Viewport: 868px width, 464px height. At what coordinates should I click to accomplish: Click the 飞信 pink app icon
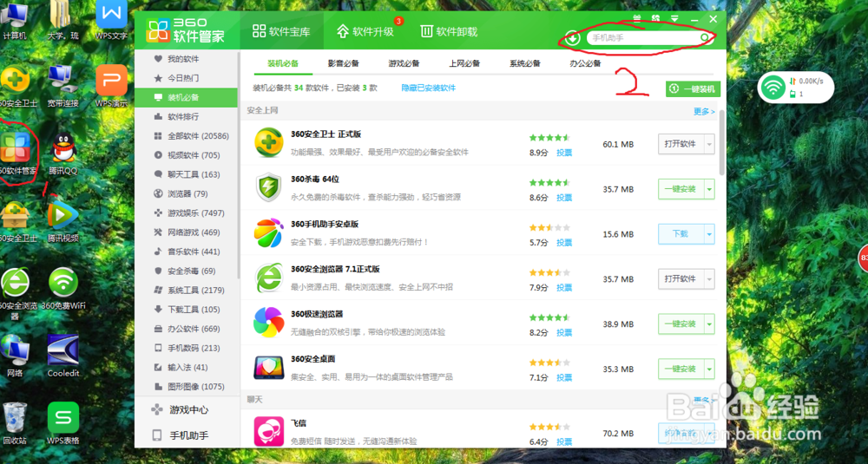click(268, 431)
